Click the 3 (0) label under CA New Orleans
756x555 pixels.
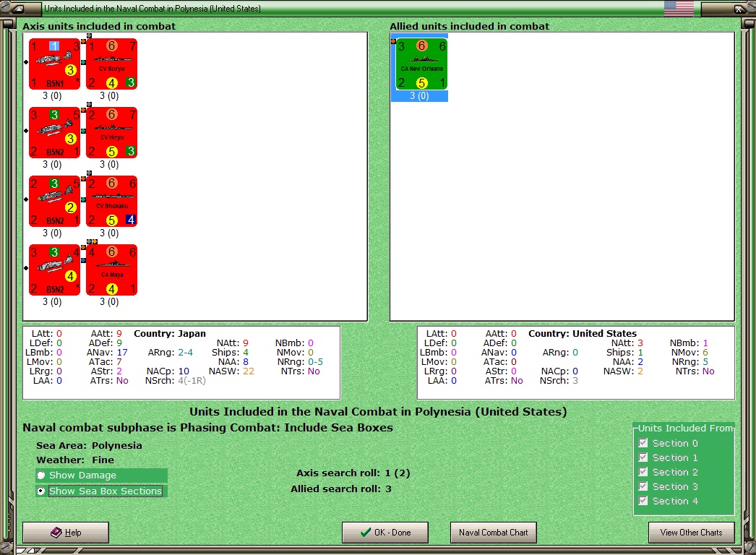[x=419, y=96]
